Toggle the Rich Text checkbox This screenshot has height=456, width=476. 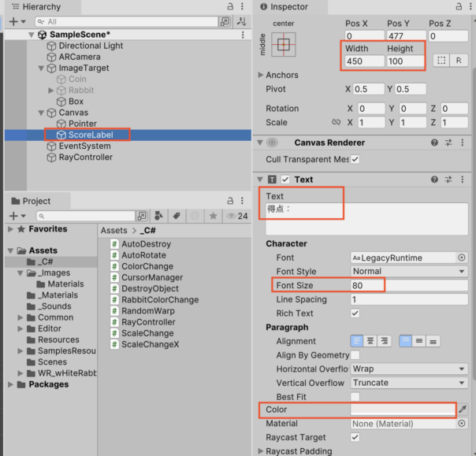[355, 313]
